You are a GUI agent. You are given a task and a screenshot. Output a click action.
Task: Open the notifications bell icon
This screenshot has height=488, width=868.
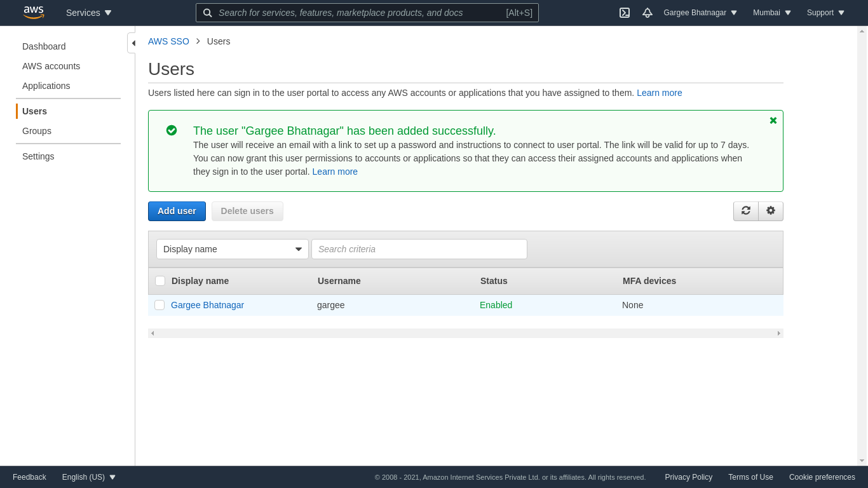point(647,13)
